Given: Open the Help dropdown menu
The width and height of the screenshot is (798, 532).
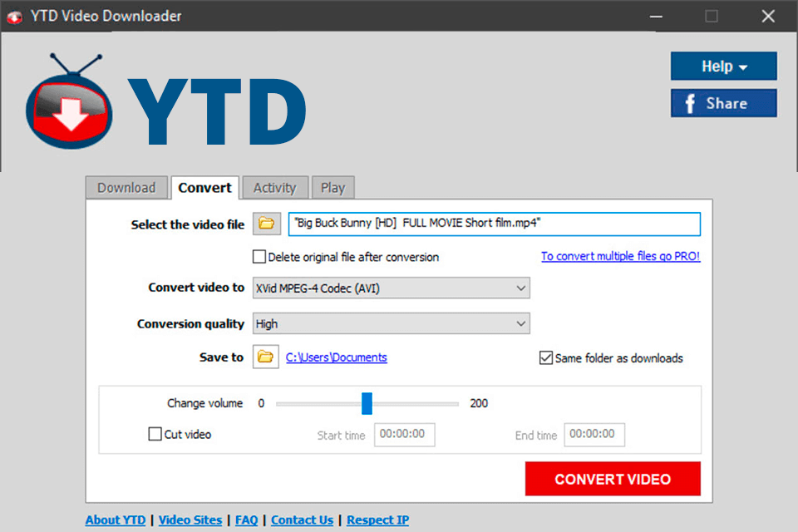Looking at the screenshot, I should 724,66.
